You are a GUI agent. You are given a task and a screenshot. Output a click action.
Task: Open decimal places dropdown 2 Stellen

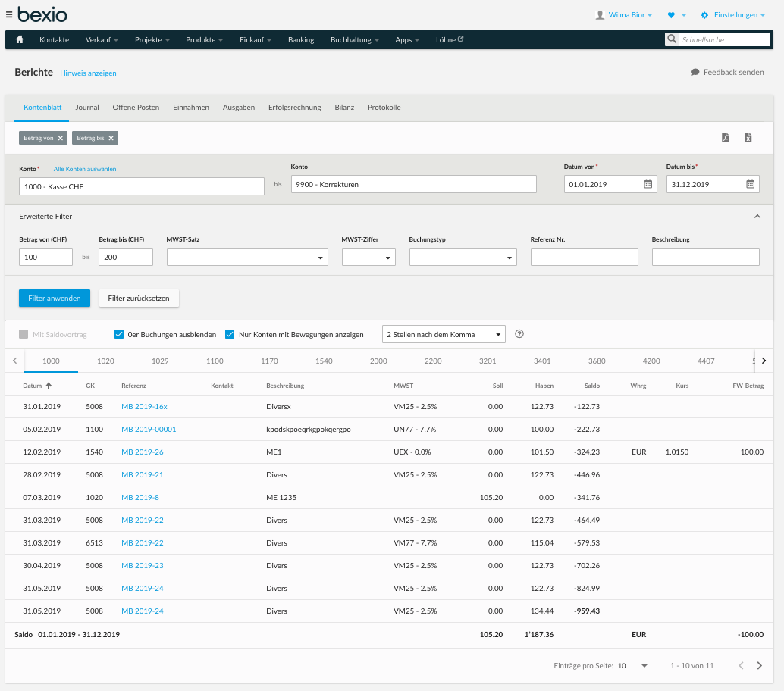point(444,334)
